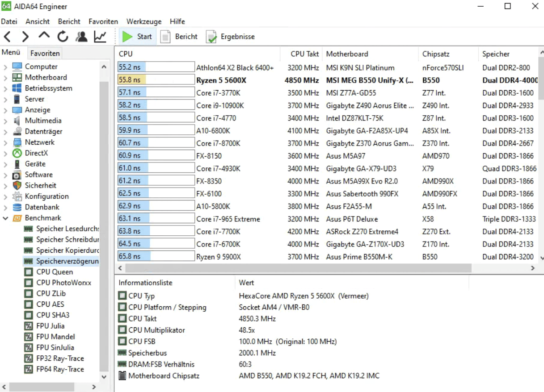Click the FP64 Ray-Trace percent icon
The width and height of the screenshot is (544, 392).
point(29,369)
